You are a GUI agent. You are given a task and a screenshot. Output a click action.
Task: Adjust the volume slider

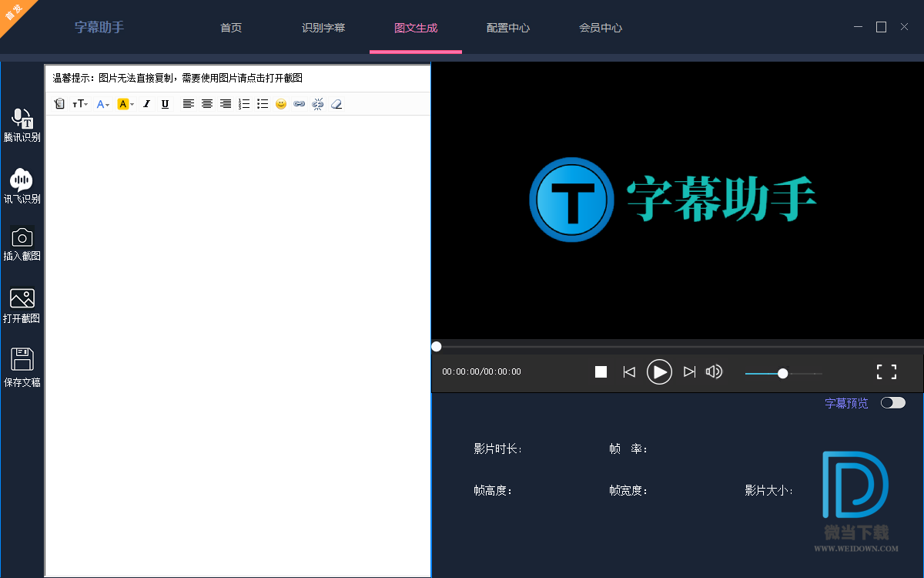(x=783, y=373)
